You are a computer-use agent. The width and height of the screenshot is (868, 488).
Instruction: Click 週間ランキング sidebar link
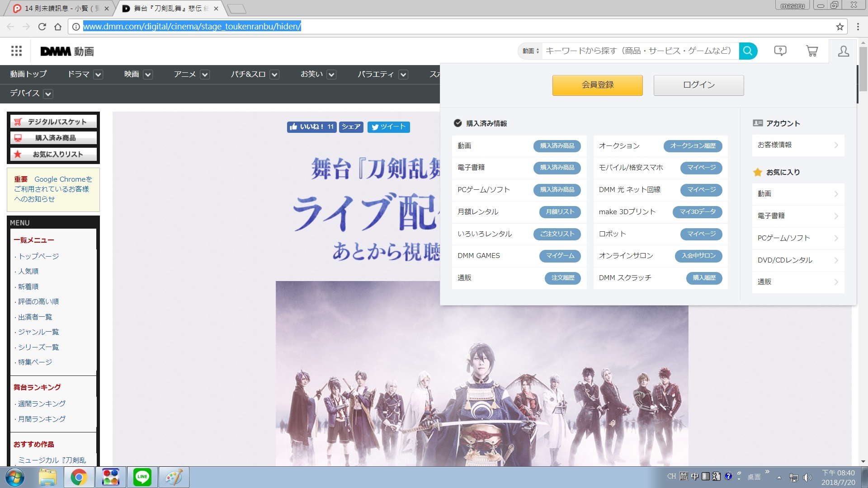[42, 404]
